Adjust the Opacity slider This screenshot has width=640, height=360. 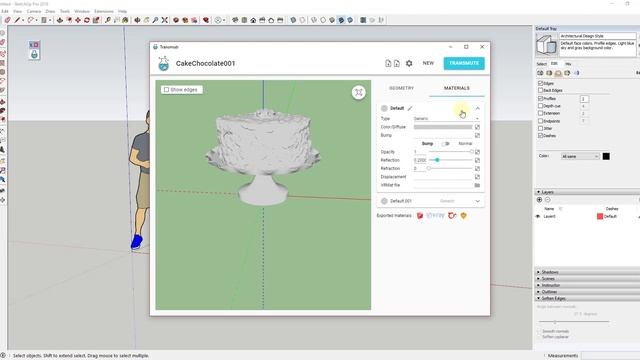coord(451,152)
